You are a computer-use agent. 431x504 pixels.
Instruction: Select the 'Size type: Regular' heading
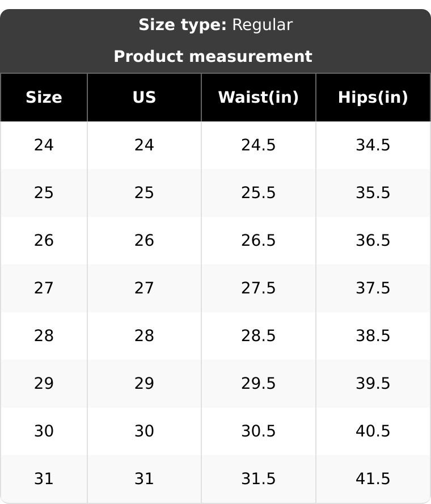216,25
